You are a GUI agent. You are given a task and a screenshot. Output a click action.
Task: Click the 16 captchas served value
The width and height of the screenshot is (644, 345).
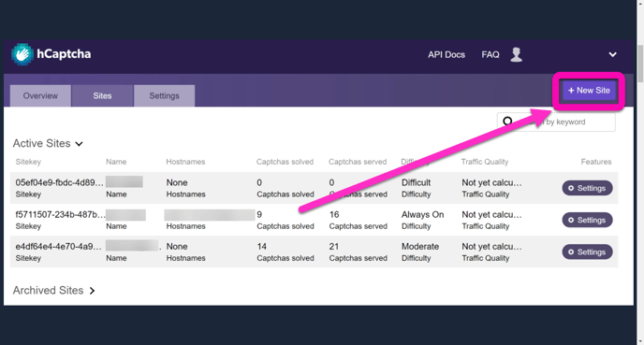point(334,214)
